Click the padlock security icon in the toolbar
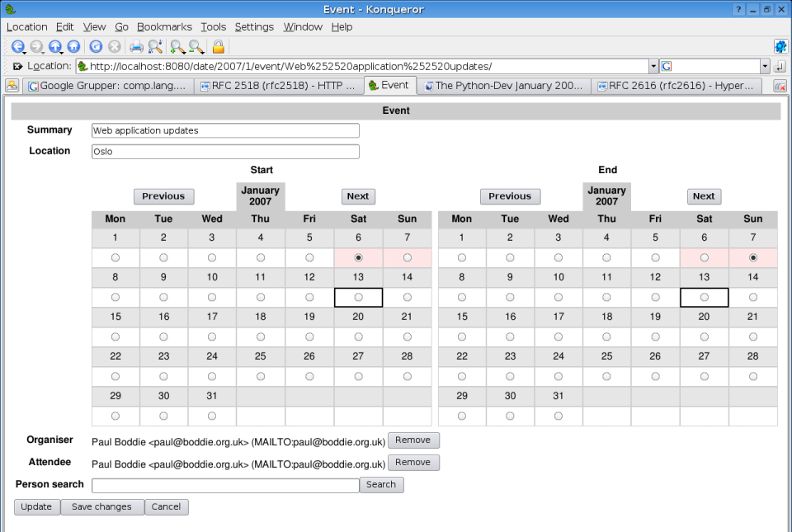Image resolution: width=792 pixels, height=532 pixels. [x=216, y=47]
